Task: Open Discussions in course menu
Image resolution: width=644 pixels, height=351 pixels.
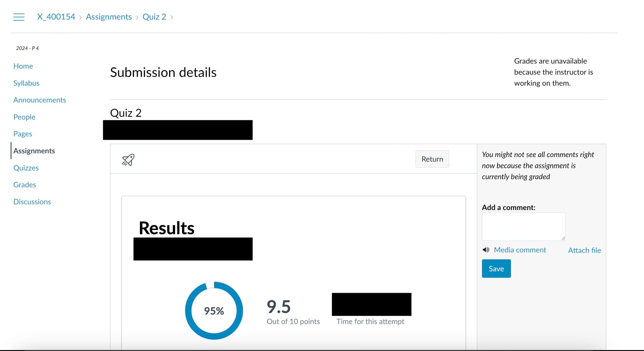Action: click(32, 202)
